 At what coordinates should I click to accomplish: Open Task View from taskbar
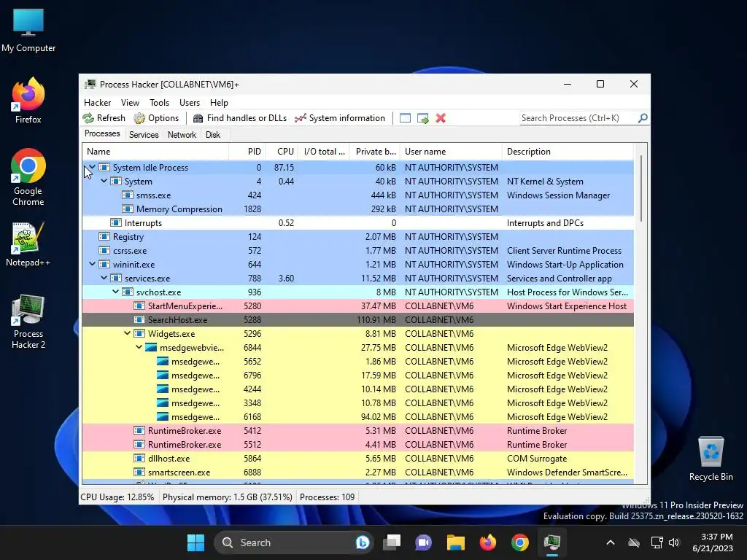click(x=392, y=542)
